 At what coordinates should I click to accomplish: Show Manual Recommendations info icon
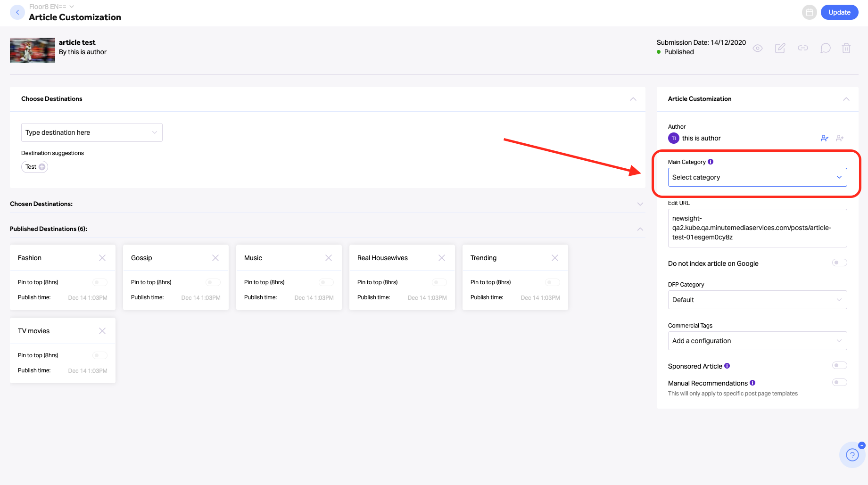coord(752,383)
